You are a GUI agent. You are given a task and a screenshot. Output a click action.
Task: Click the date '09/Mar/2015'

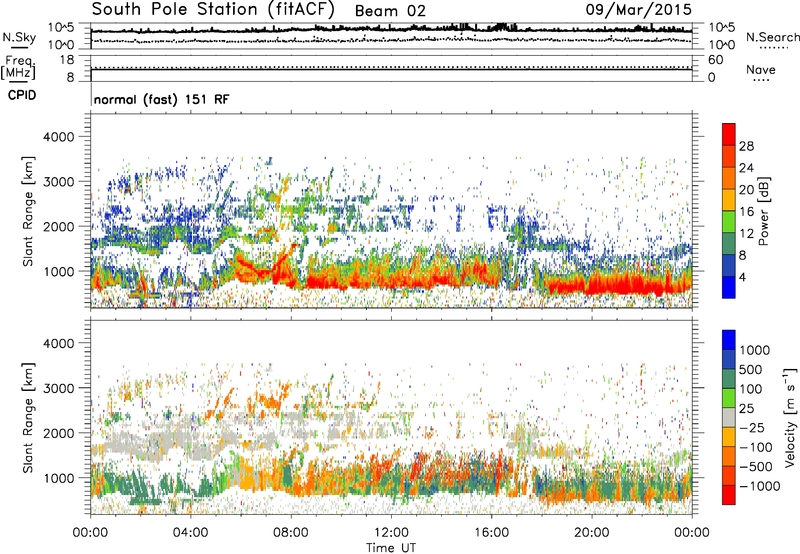point(638,9)
